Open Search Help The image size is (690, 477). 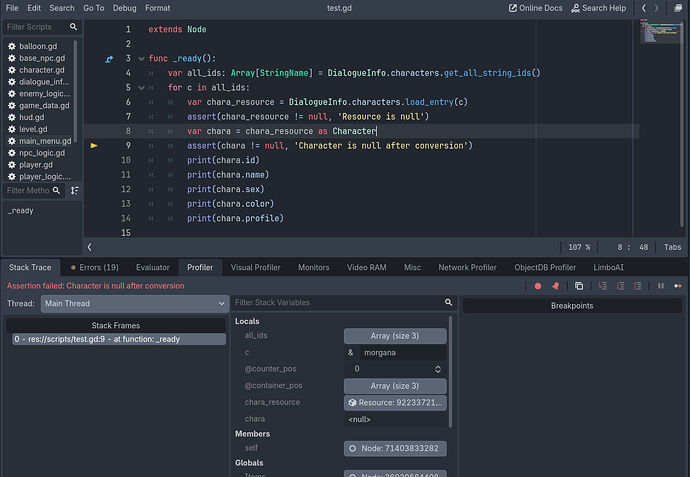(598, 8)
